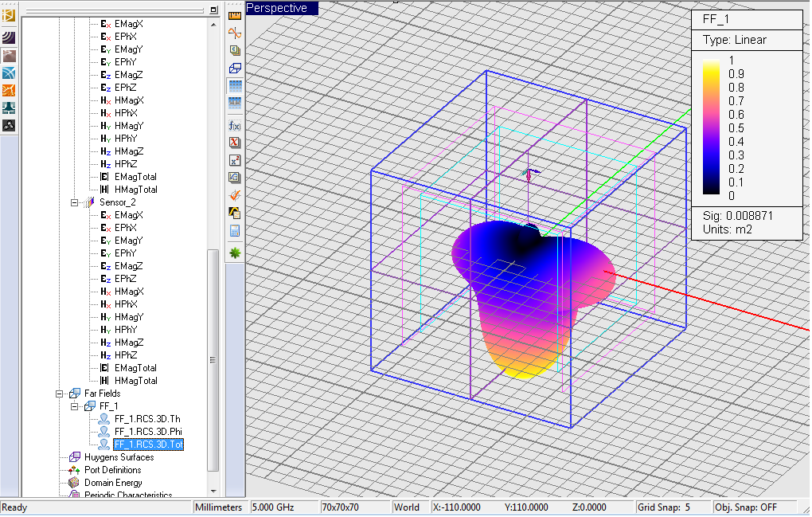
Task: Select EPhY under Sensor_2
Action: 125,253
